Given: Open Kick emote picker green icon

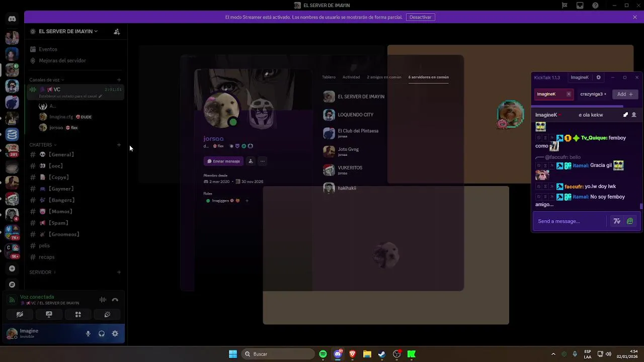Looking at the screenshot, I should click(x=630, y=221).
